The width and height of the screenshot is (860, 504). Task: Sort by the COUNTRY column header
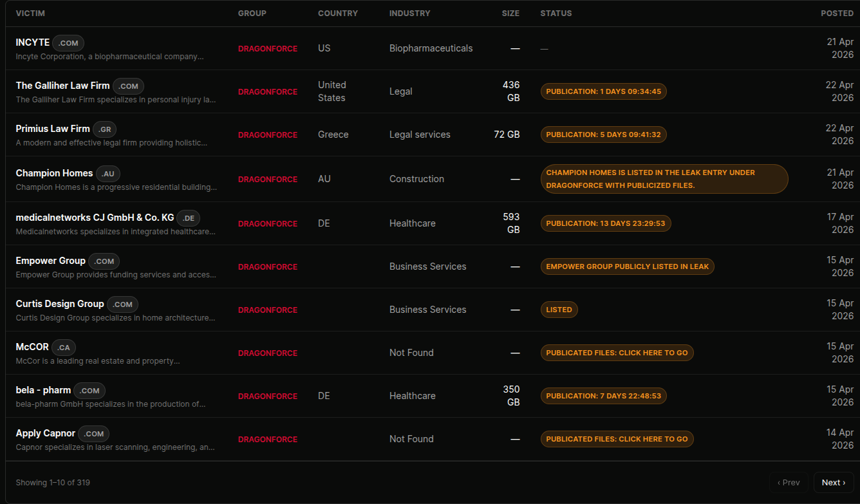pos(338,14)
